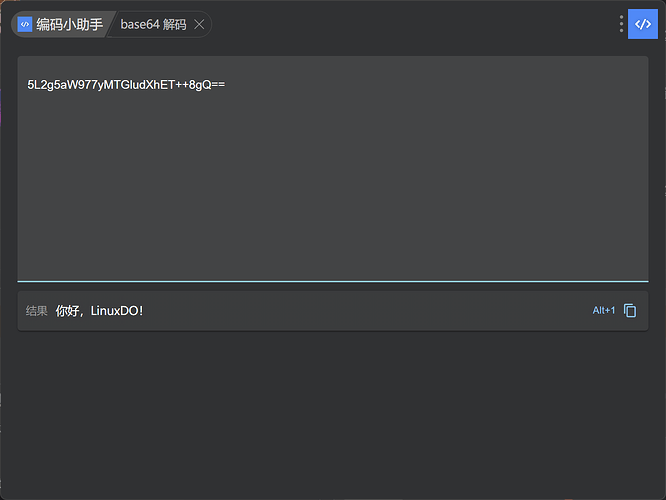
Task: Select the result text 你好，LinuxDO!
Action: 99,311
